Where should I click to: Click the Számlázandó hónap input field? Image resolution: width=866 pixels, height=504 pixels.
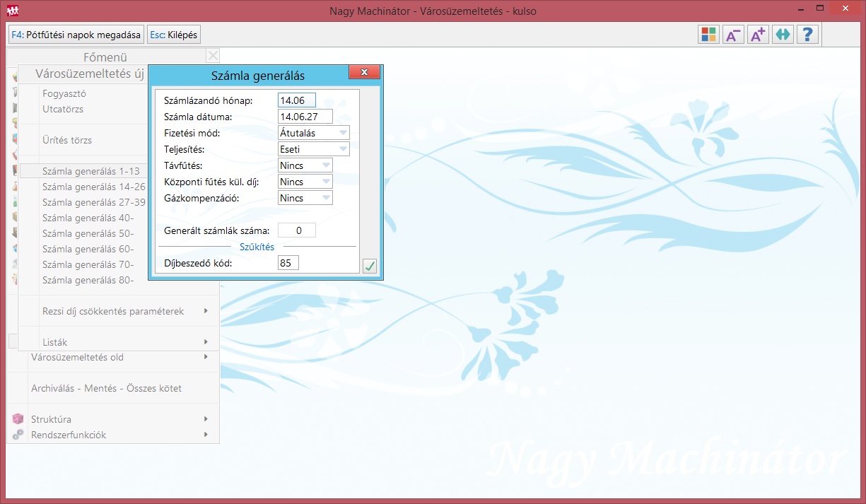[x=297, y=100]
